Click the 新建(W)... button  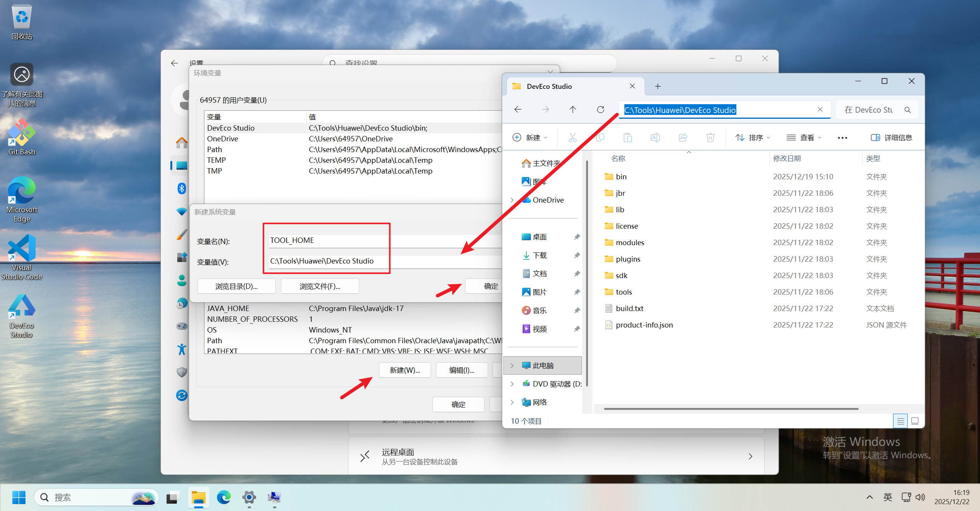pos(405,370)
